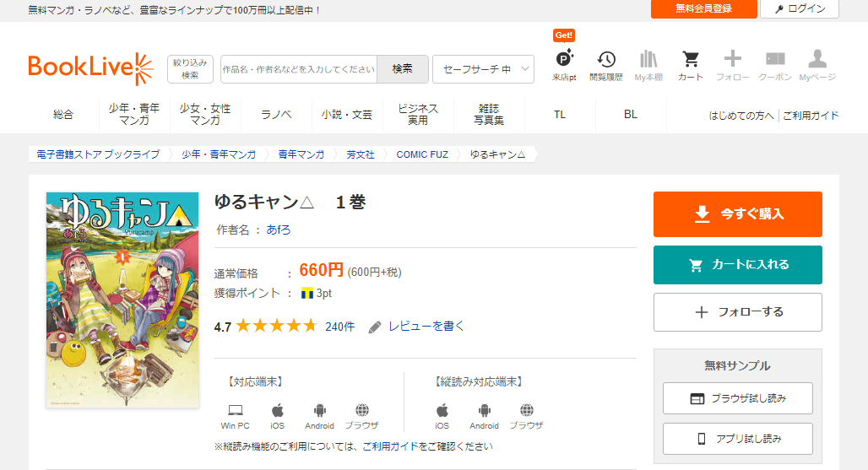Screen dimensions: 868x470
Task: Select the 少年・青年マンガ navigation tab
Action: pyautogui.click(x=134, y=115)
